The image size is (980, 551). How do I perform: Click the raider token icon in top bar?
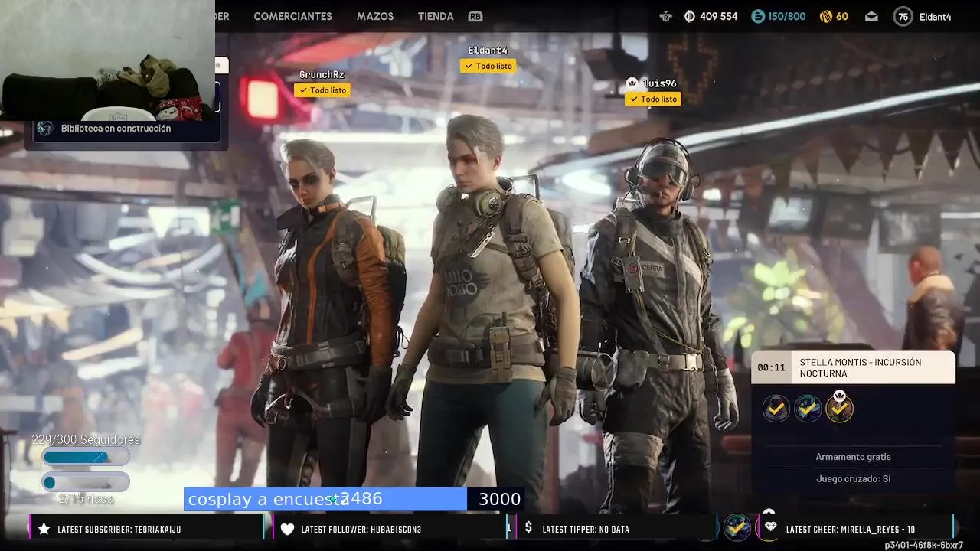(x=665, y=16)
